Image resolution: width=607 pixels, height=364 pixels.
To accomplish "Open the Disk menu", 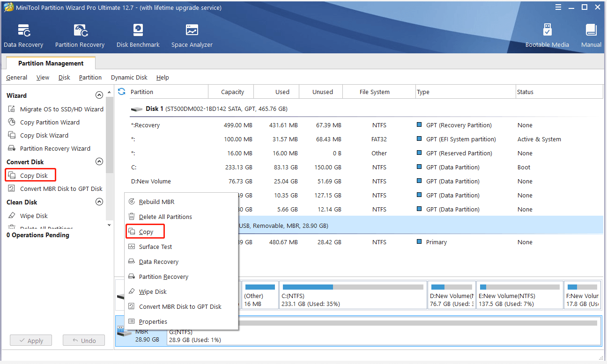I will (64, 77).
